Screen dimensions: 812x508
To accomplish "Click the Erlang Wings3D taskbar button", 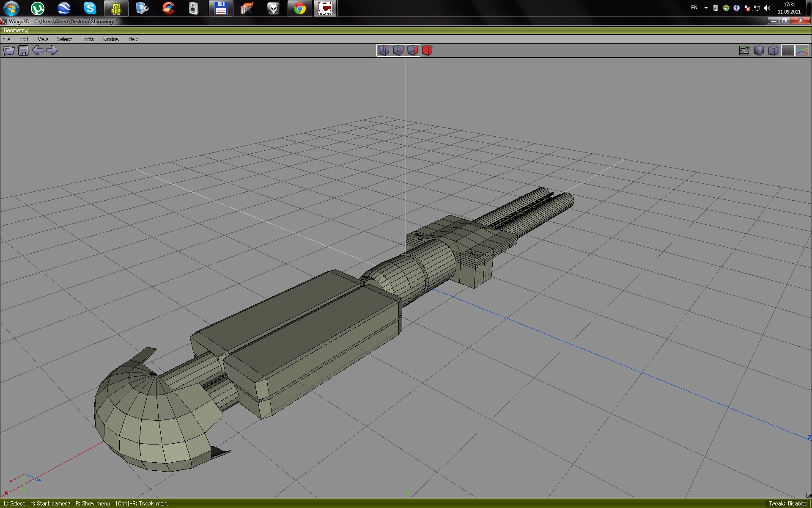I will pyautogui.click(x=325, y=8).
